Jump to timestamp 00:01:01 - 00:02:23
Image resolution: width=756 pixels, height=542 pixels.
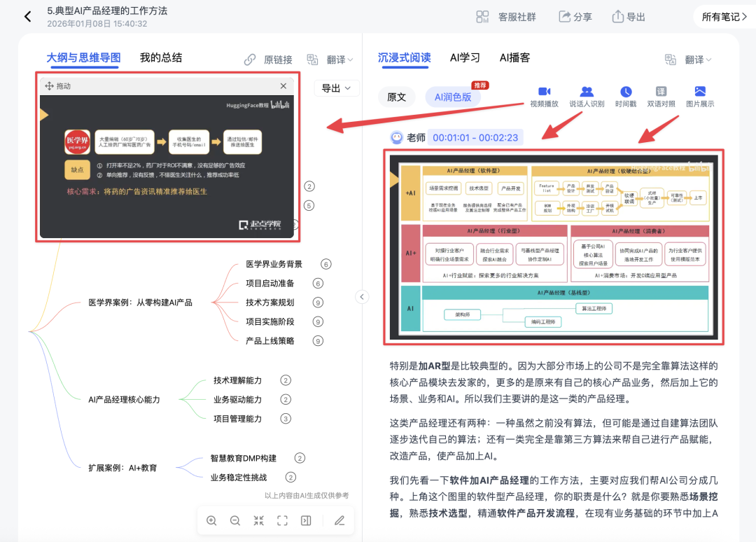[x=475, y=138]
